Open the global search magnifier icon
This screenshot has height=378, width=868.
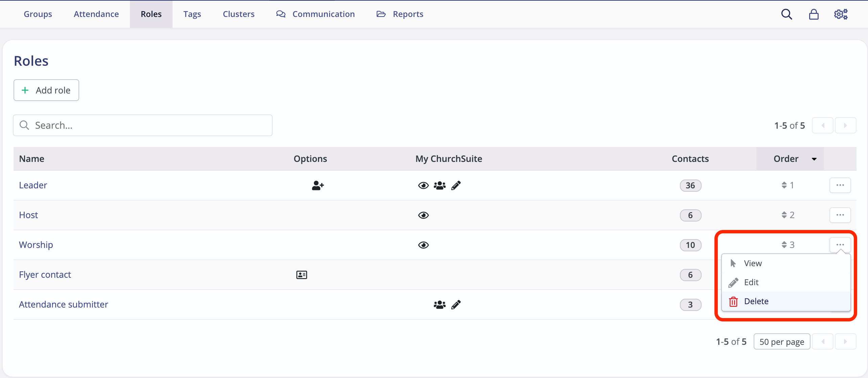[x=787, y=14]
